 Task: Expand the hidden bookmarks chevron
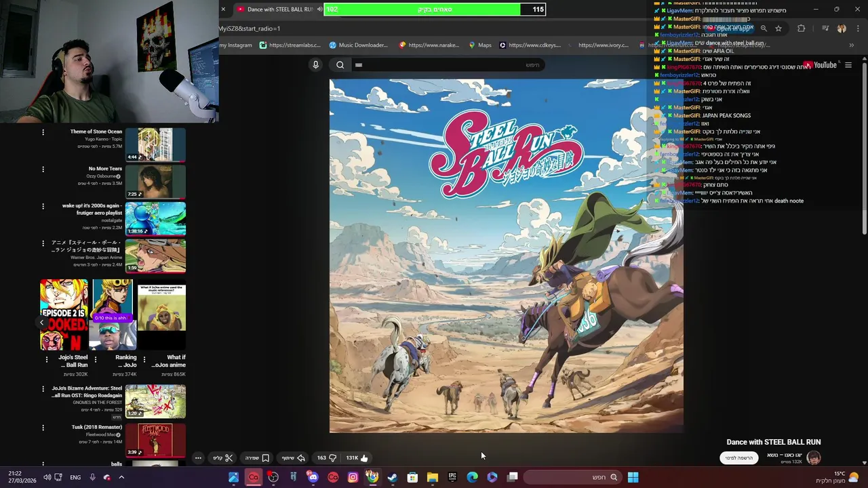[x=851, y=45]
